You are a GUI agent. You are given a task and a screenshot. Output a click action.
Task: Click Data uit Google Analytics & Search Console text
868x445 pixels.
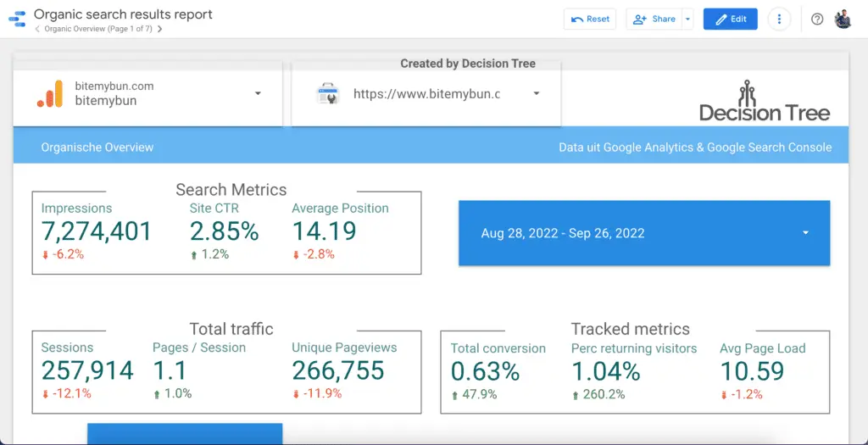click(695, 147)
